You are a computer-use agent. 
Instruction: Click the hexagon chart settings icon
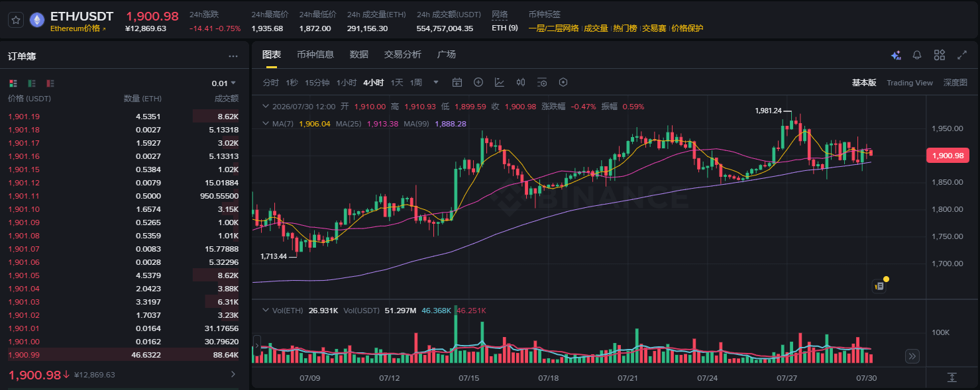563,83
